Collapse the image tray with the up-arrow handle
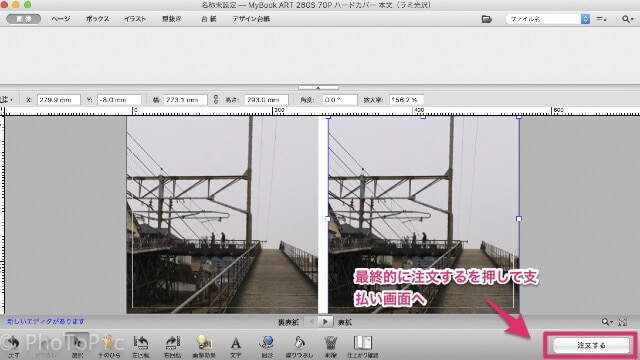 tap(318, 87)
